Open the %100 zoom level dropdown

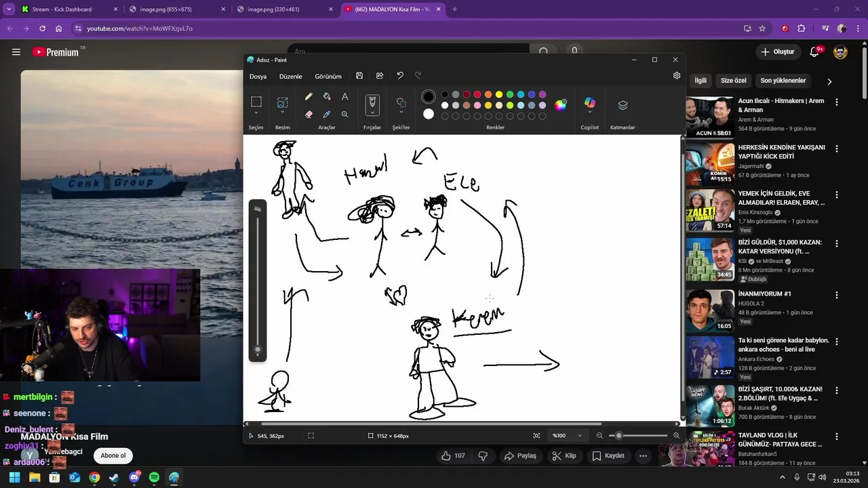(x=568, y=436)
